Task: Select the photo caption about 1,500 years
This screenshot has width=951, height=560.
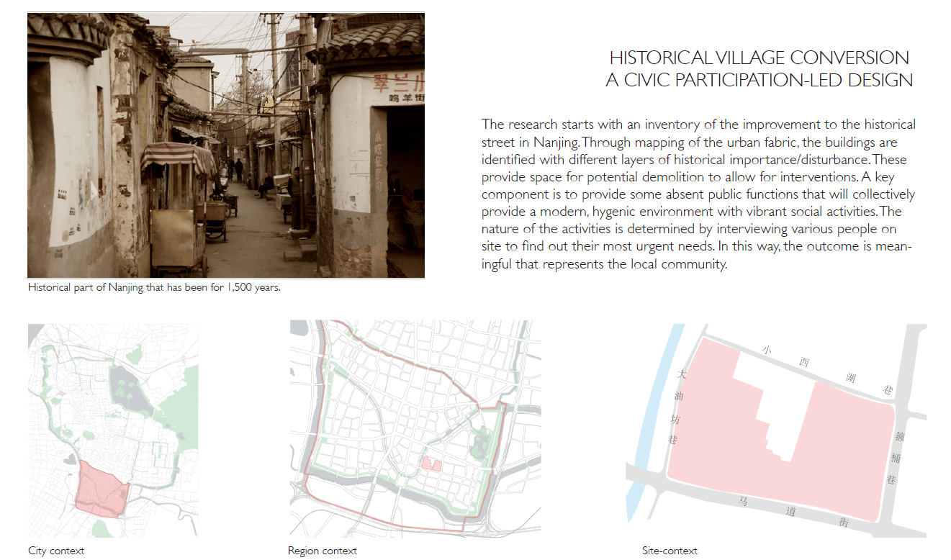Action: pyautogui.click(x=153, y=287)
